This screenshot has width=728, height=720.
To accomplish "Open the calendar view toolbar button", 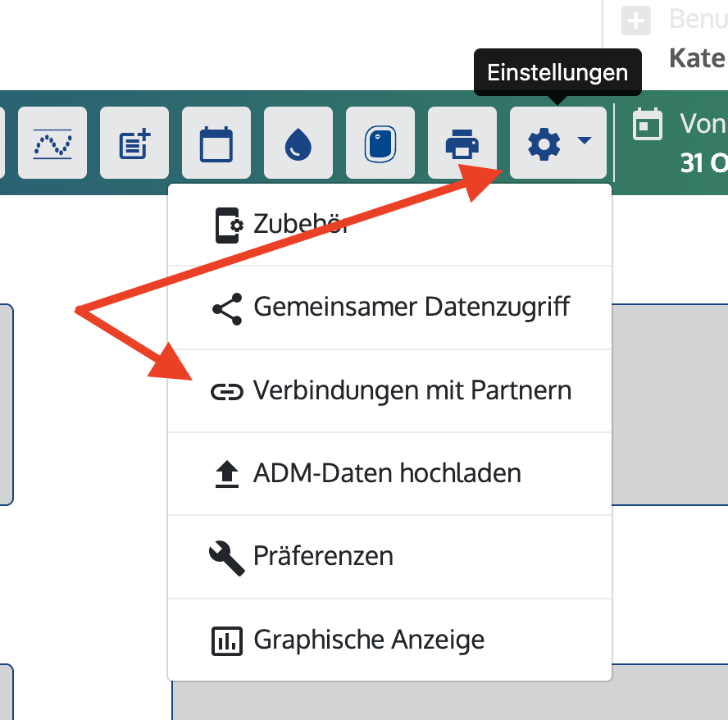I will [216, 143].
